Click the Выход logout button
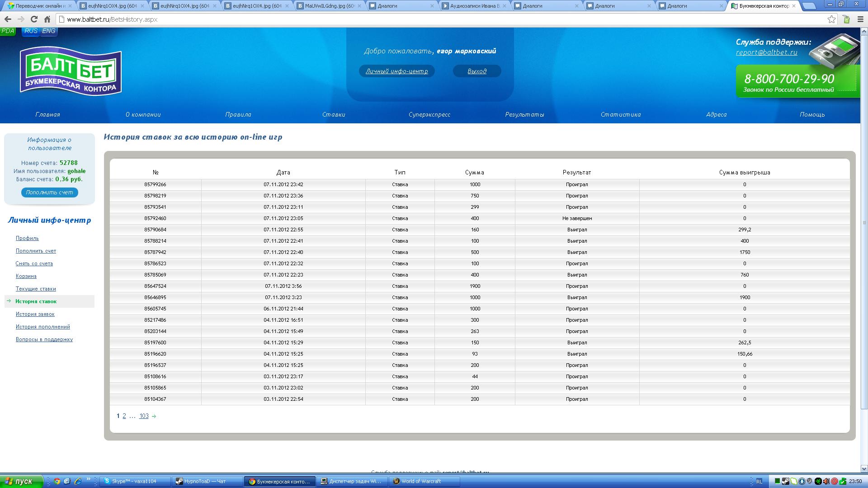The height and width of the screenshot is (488, 868). click(x=477, y=71)
